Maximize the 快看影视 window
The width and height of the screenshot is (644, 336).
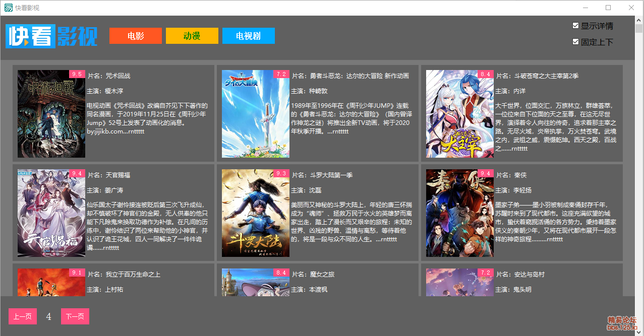[608, 8]
